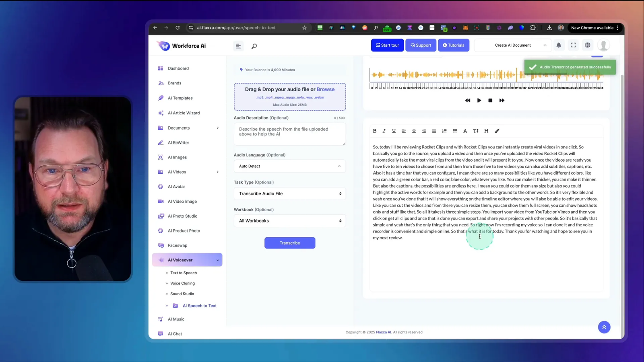The width and height of the screenshot is (644, 362).
Task: Toggle fullscreen mode icon
Action: tap(573, 45)
